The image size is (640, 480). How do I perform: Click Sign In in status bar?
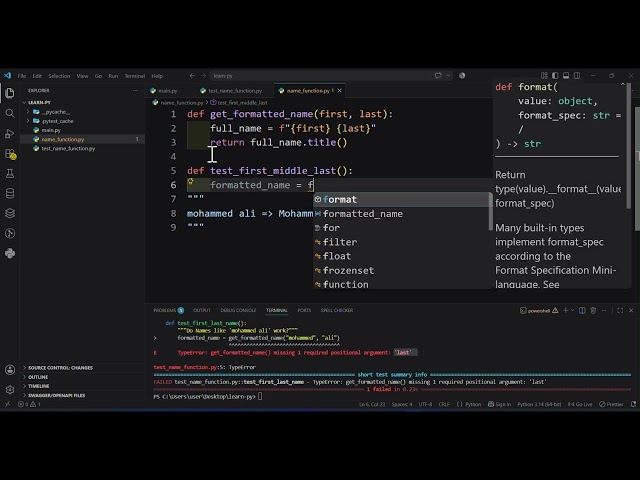pyautogui.click(x=500, y=404)
